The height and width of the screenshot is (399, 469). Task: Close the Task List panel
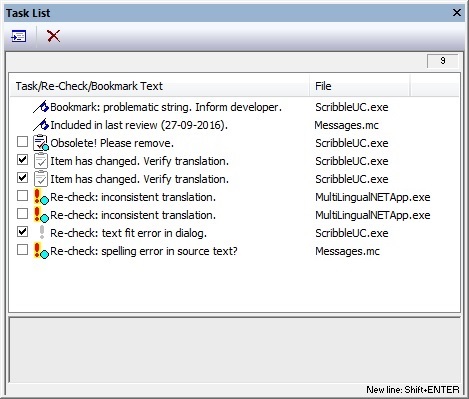coord(457,13)
